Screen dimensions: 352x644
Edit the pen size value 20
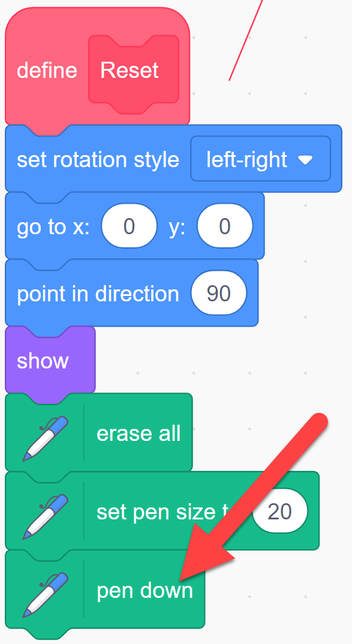click(x=279, y=512)
